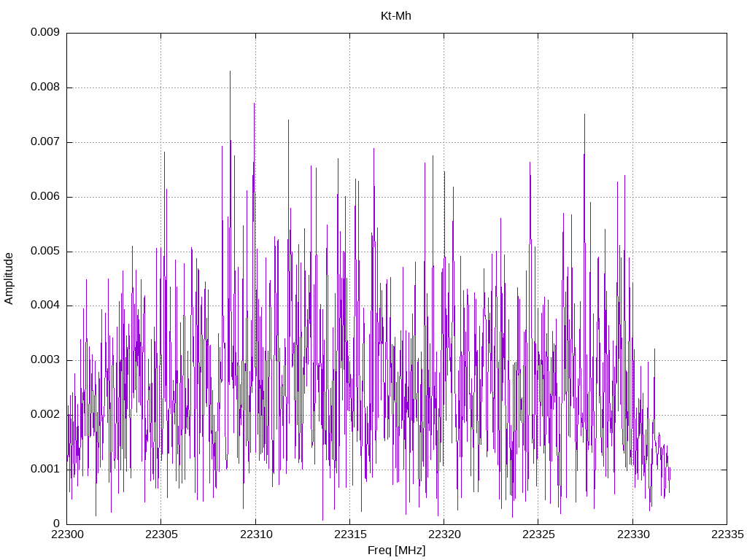747x560 pixels.
Task: Click x-axis tick label 22300
Action: click(x=67, y=534)
